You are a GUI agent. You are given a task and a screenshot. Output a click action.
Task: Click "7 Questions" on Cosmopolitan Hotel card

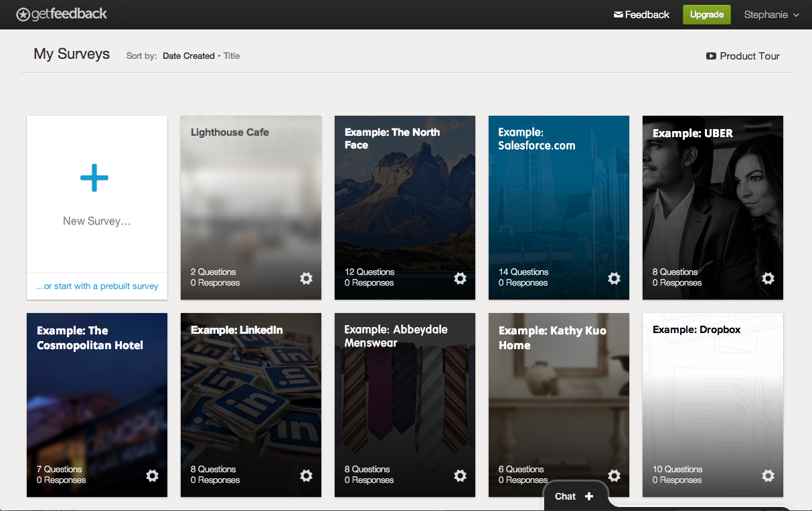click(59, 470)
